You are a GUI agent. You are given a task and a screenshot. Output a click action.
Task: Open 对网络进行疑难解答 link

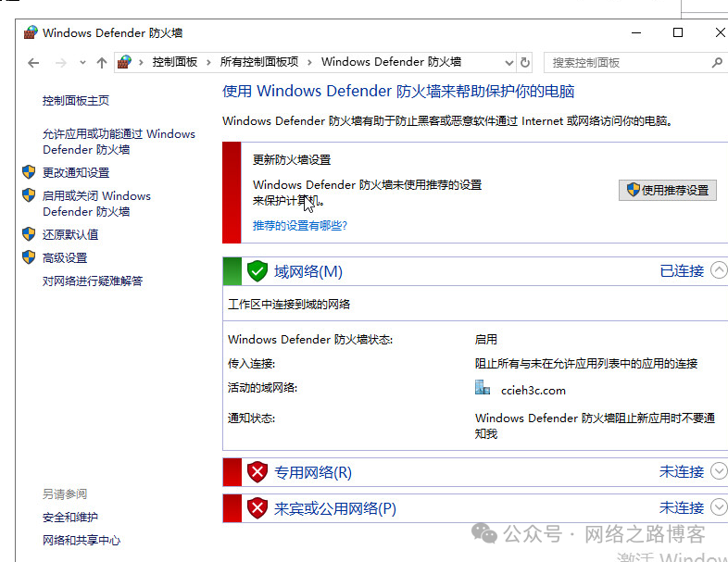click(93, 281)
